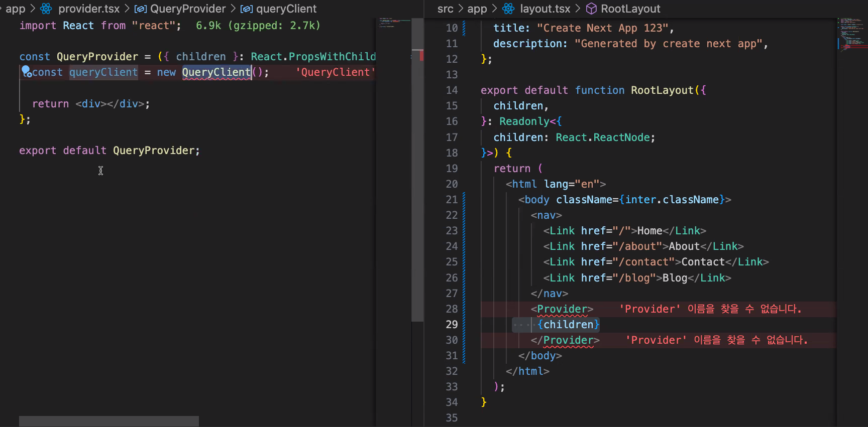This screenshot has height=427, width=868.
Task: Click the React file icon before provider.tsx
Action: 46,9
